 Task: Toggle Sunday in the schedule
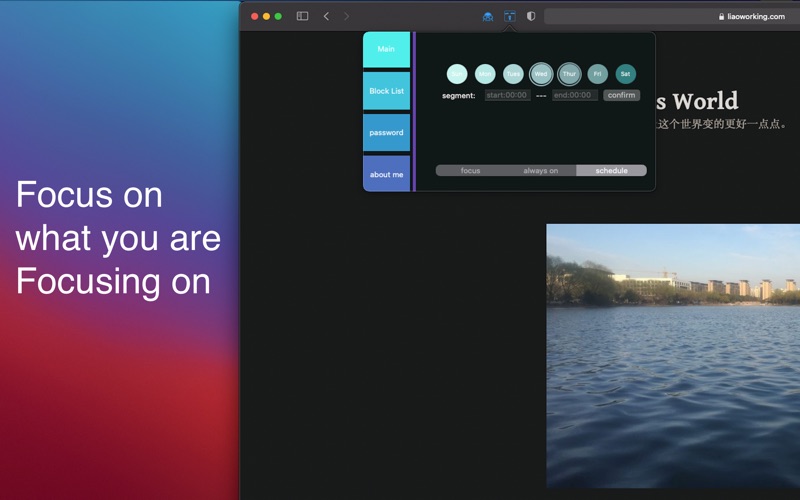point(457,73)
